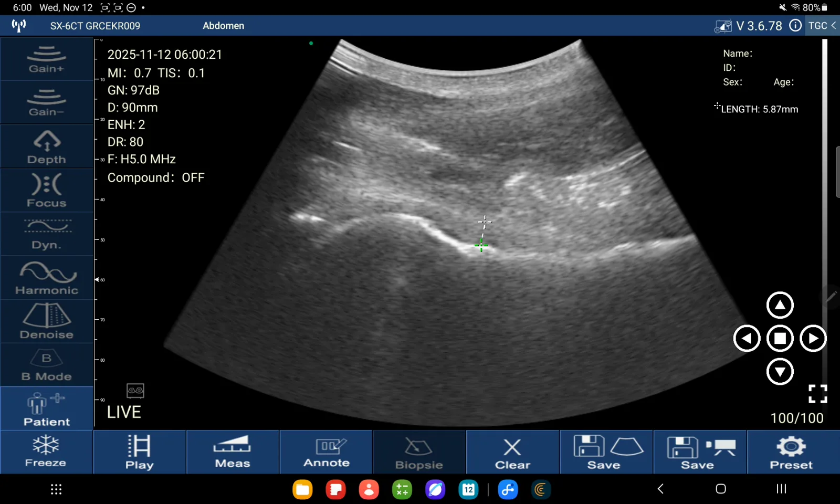Move left with the left arrow control
The width and height of the screenshot is (840, 504).
point(747,339)
